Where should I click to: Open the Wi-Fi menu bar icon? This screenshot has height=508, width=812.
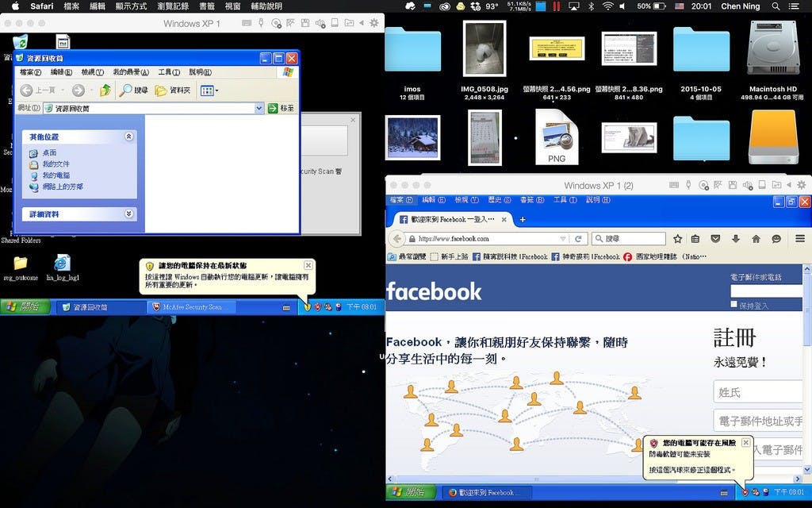point(607,6)
